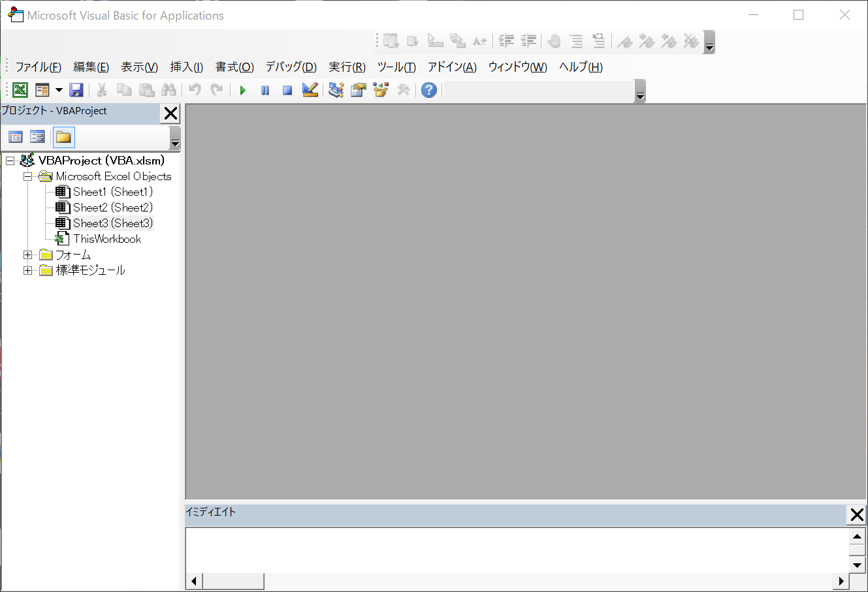
Task: Close the イミディエイト window
Action: [857, 515]
